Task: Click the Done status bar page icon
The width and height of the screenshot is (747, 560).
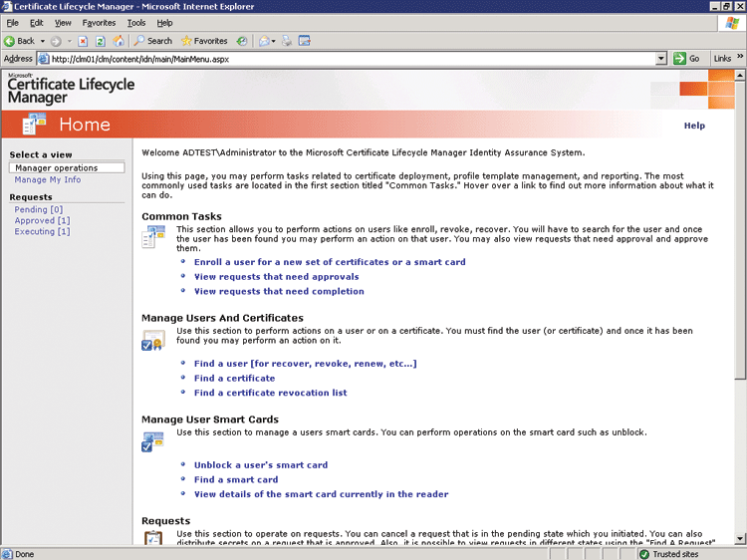Action: click(x=7, y=554)
